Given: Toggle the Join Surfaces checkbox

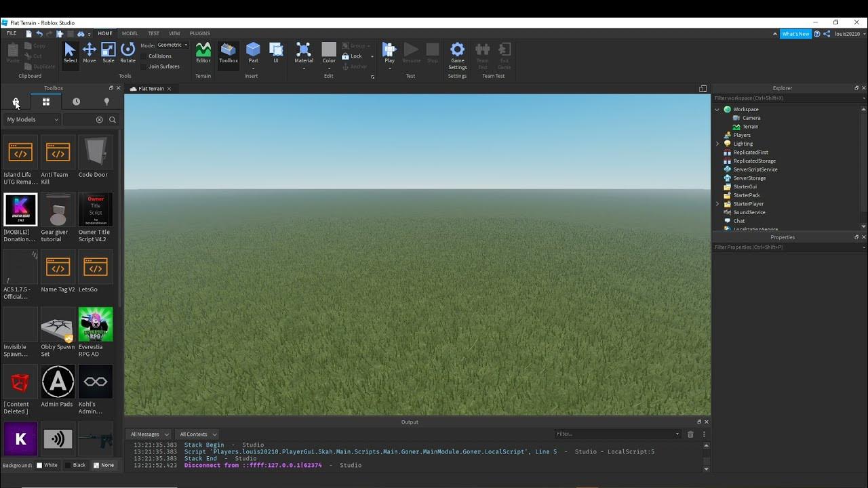Looking at the screenshot, I should click(144, 66).
